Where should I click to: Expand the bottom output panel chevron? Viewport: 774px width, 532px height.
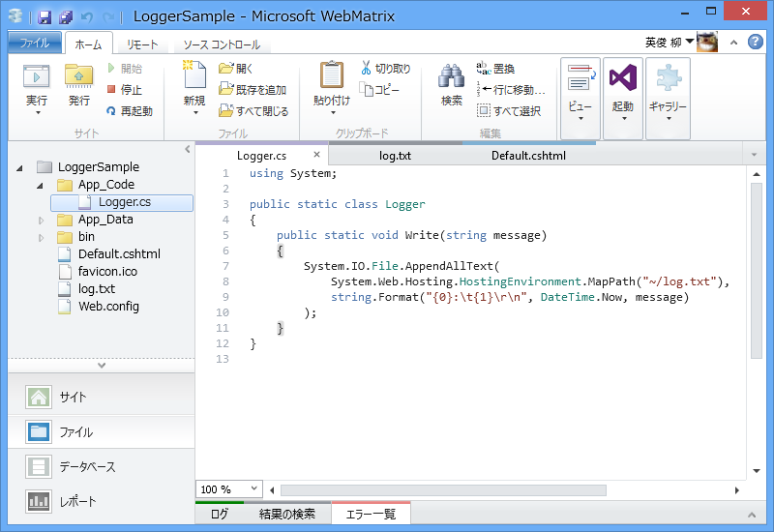(752, 515)
